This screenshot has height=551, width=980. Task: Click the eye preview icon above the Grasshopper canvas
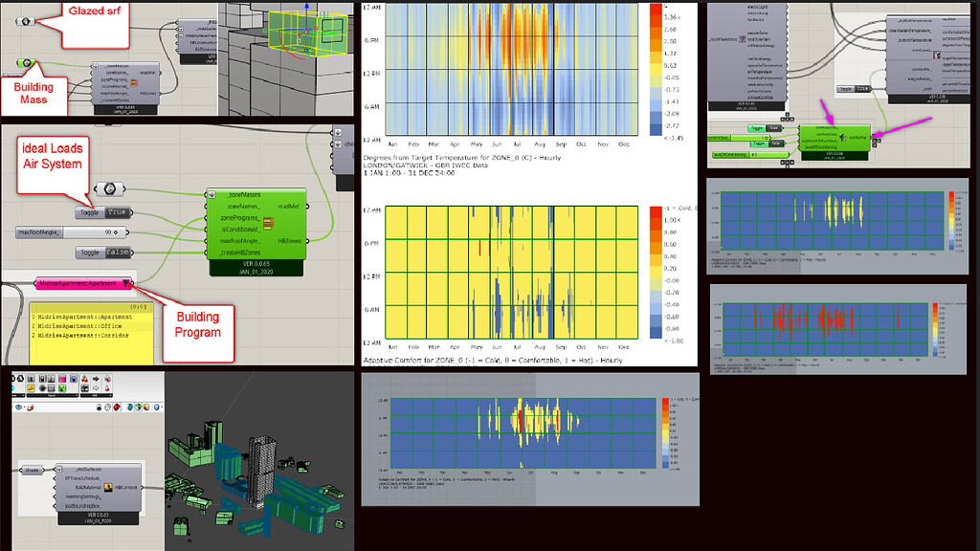pyautogui.click(x=17, y=406)
